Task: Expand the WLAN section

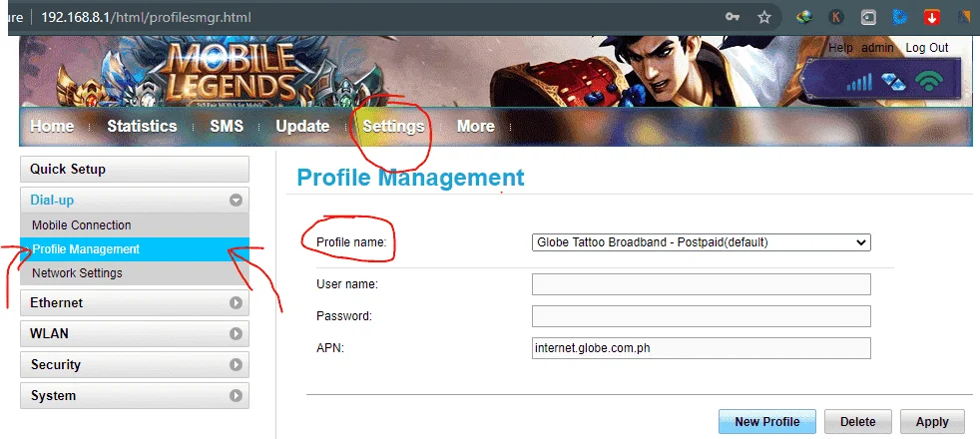Action: click(x=135, y=333)
